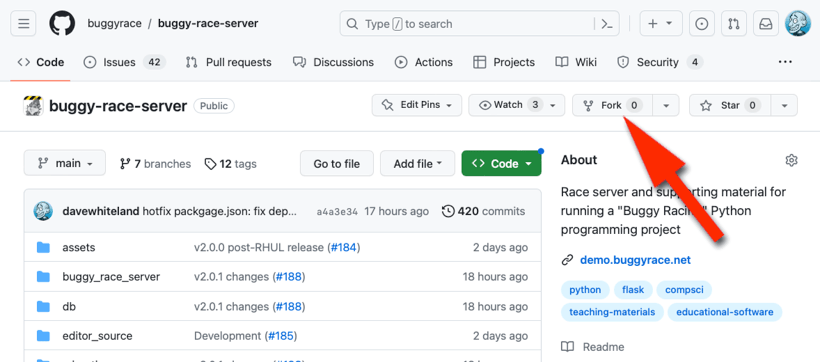This screenshot has height=362, width=820.
Task: Switch to the Code tab
Action: (x=41, y=62)
